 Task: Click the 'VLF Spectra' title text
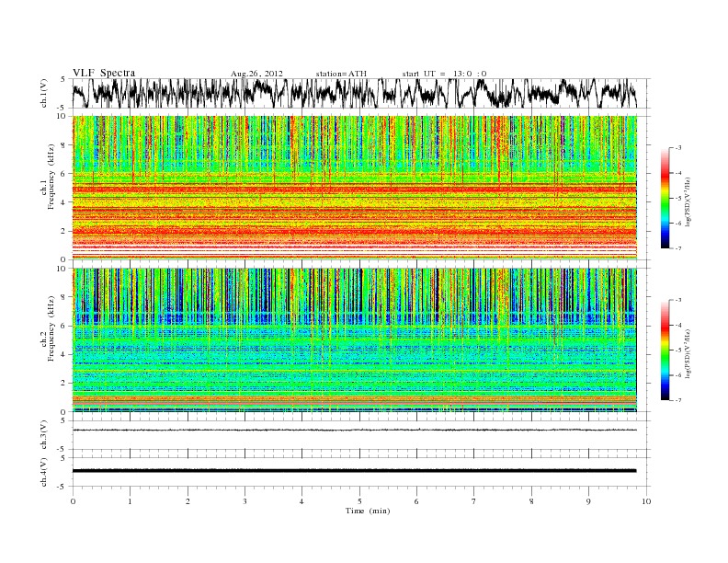(x=104, y=73)
